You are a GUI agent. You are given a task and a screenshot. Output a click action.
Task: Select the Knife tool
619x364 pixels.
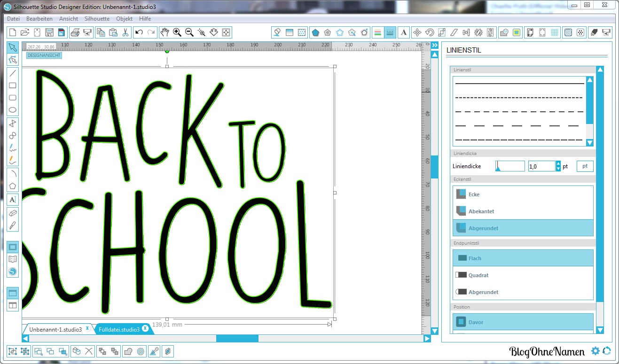[x=13, y=225]
